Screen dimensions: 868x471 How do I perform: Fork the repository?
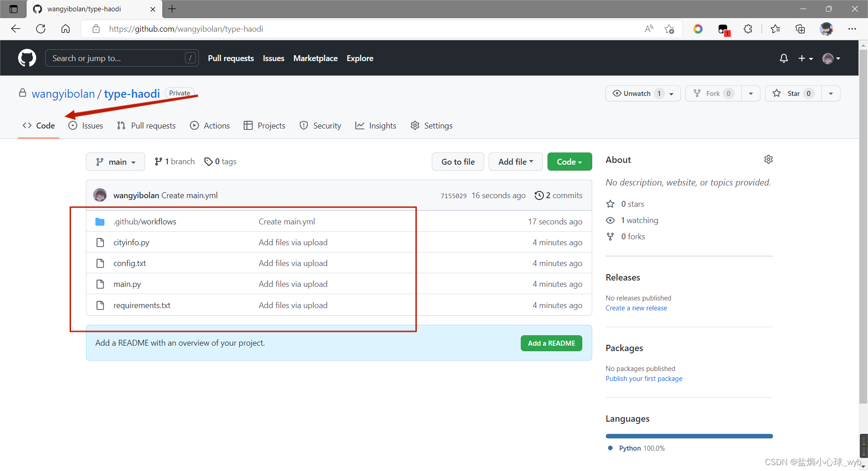click(x=713, y=93)
